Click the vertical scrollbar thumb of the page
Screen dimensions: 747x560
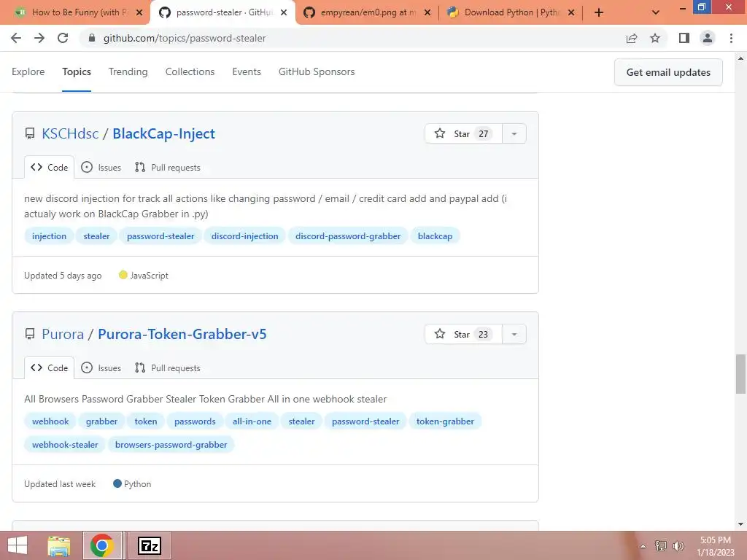(740, 374)
